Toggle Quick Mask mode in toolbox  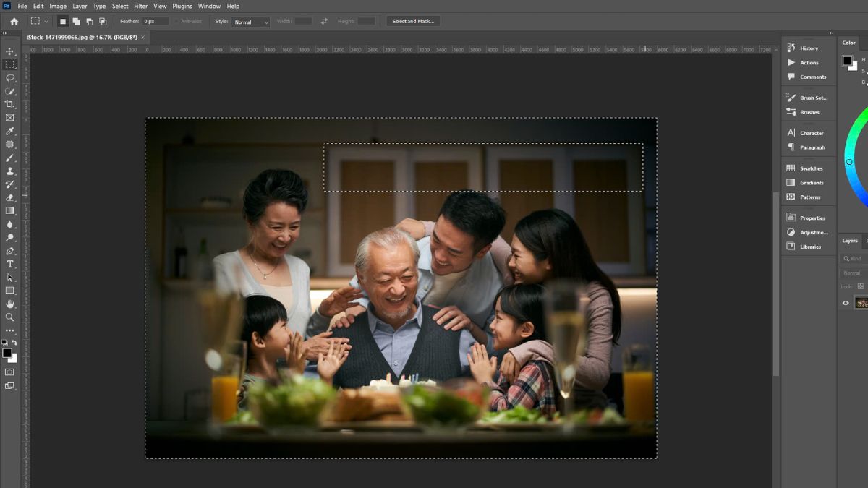click(x=9, y=372)
